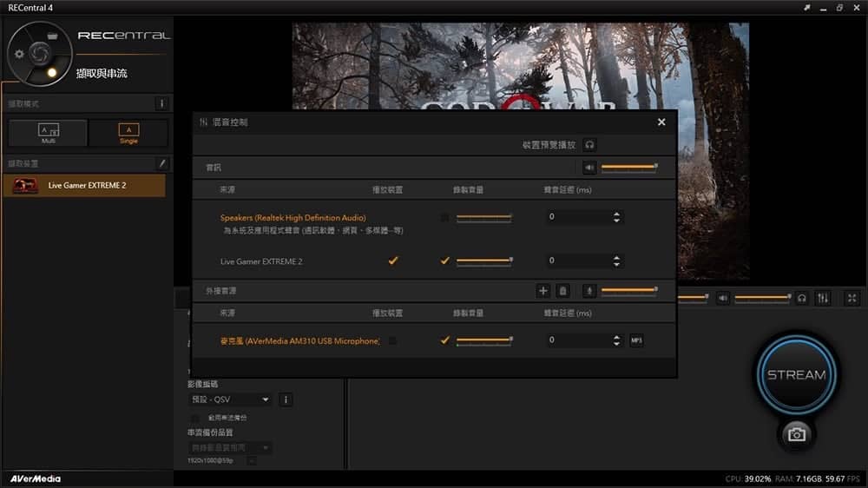Adjust preview volume slider under video

point(762,298)
